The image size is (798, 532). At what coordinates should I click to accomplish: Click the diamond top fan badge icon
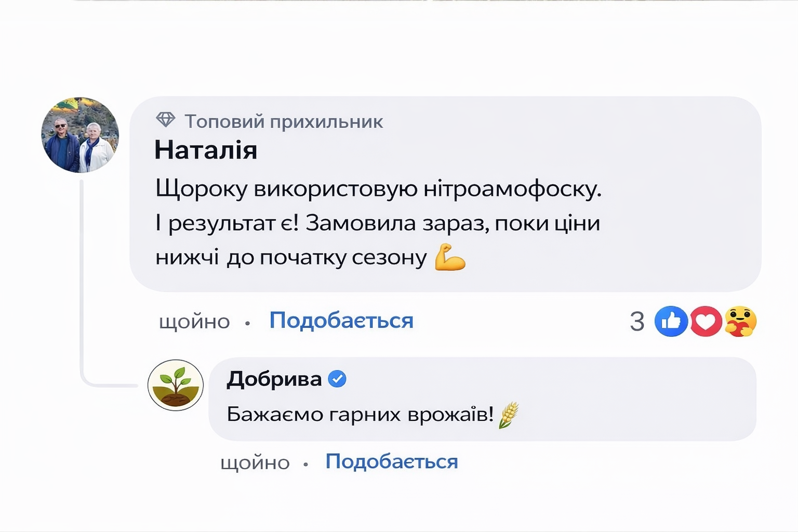166,121
